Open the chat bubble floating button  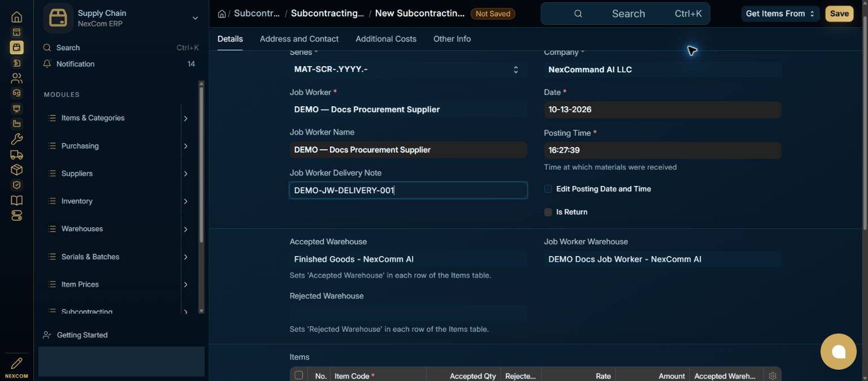point(839,352)
